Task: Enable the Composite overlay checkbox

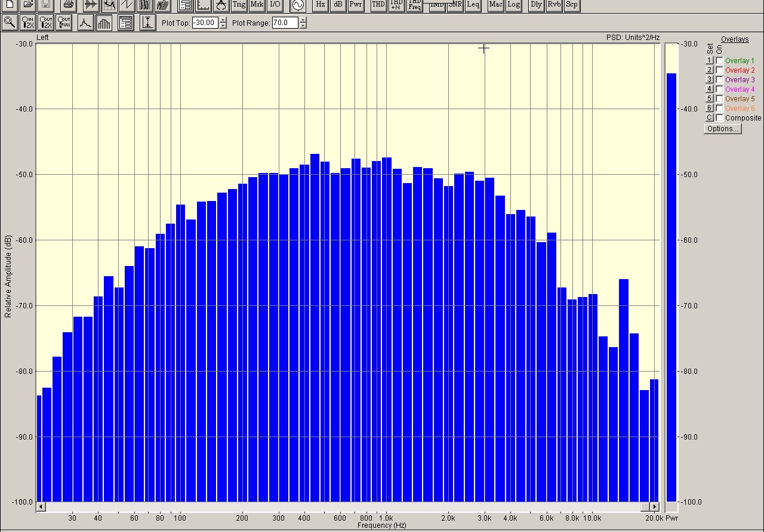Action: (720, 118)
